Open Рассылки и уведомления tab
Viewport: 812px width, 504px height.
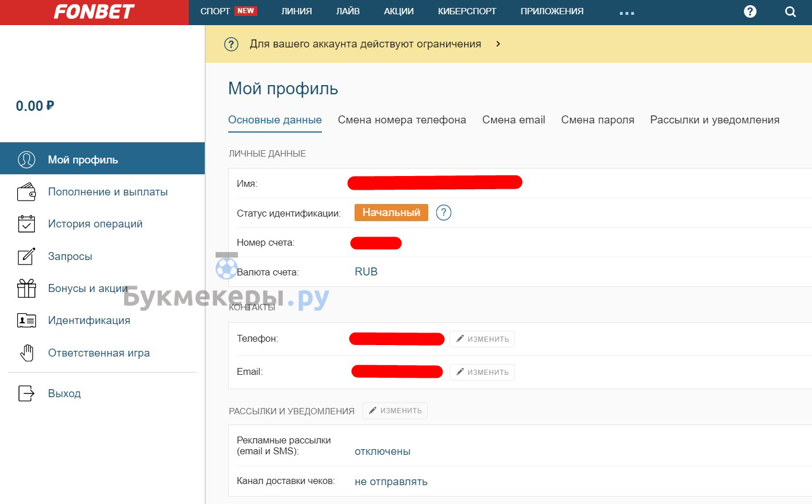715,120
